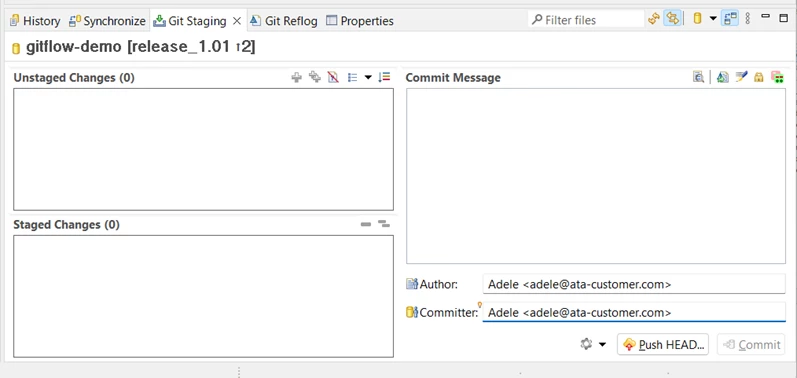
Task: Click Add selected files to index icon
Action: (x=296, y=77)
